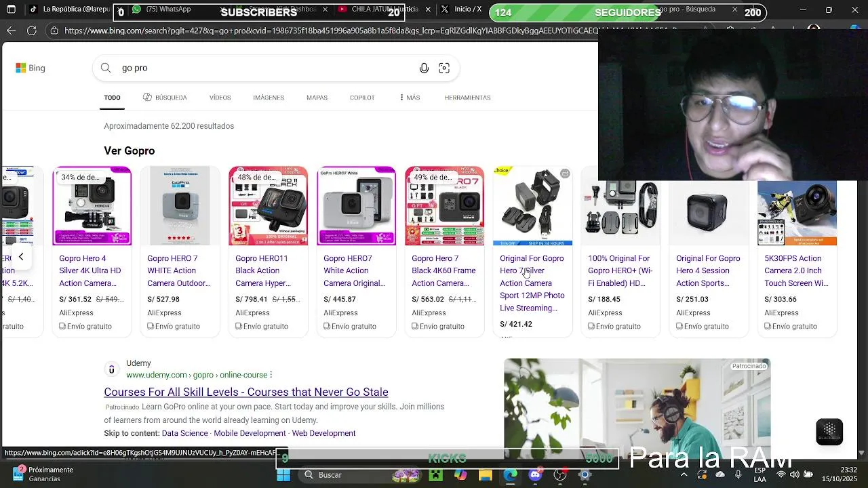Expand the MÁS dropdown menu
The height and width of the screenshot is (488, 868).
pyautogui.click(x=410, y=98)
